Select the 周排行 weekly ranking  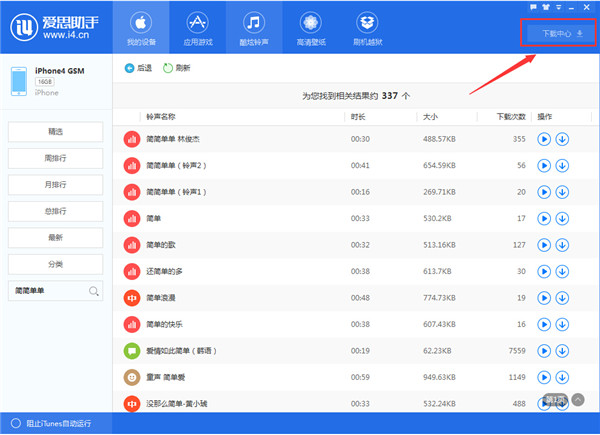[55, 158]
